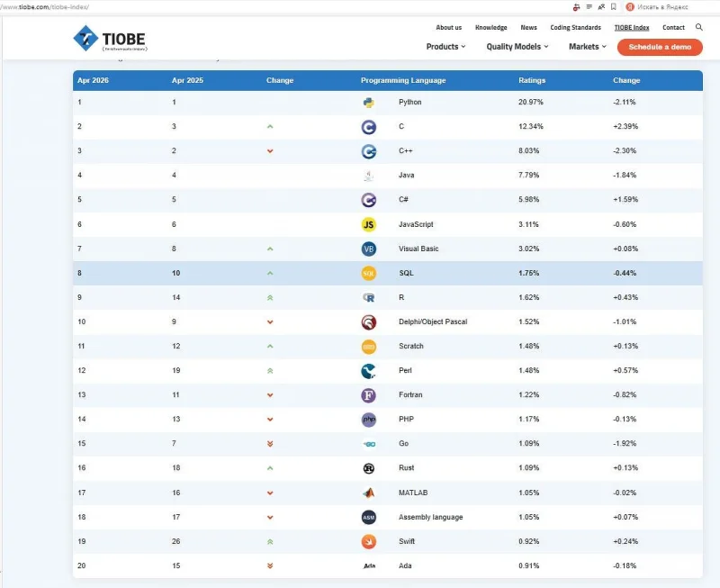The image size is (720, 588).
Task: Click the PHP language icon
Action: pyautogui.click(x=369, y=420)
